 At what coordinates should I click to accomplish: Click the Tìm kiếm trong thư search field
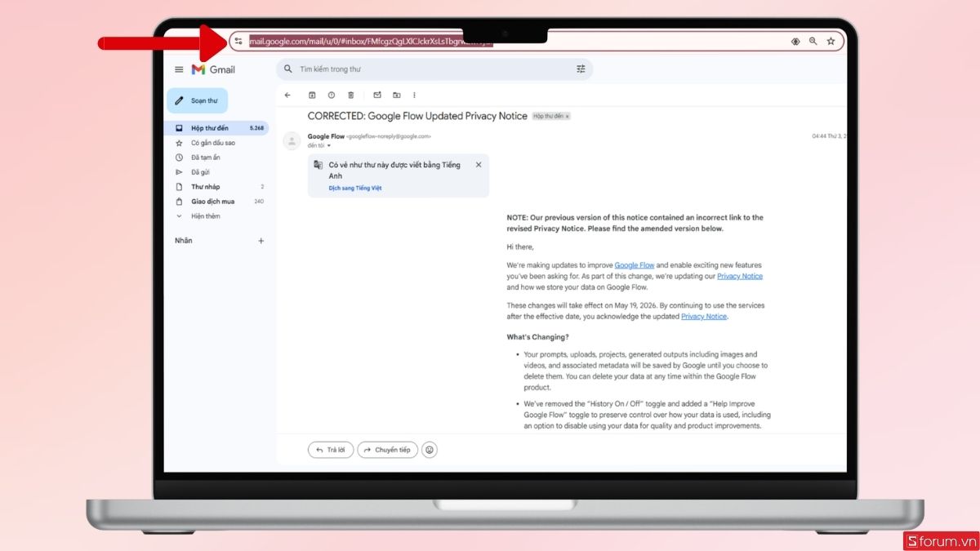point(434,69)
